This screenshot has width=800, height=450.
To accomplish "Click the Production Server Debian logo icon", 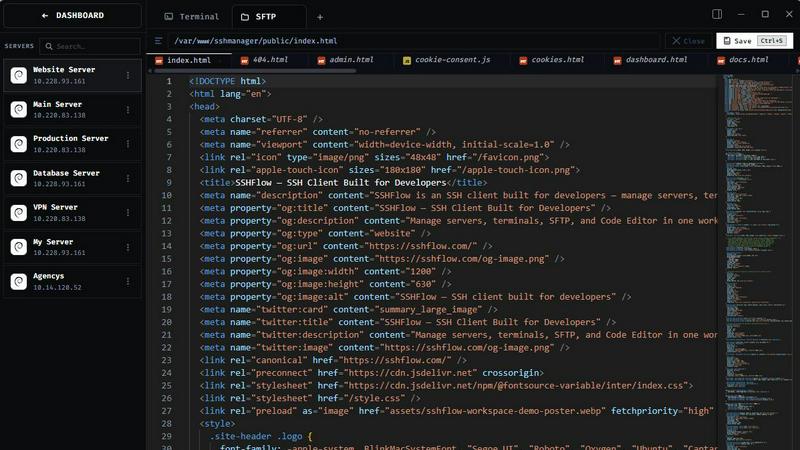I will [x=19, y=144].
